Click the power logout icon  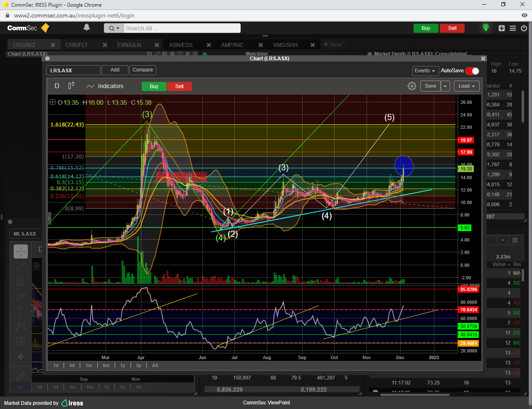(x=524, y=28)
